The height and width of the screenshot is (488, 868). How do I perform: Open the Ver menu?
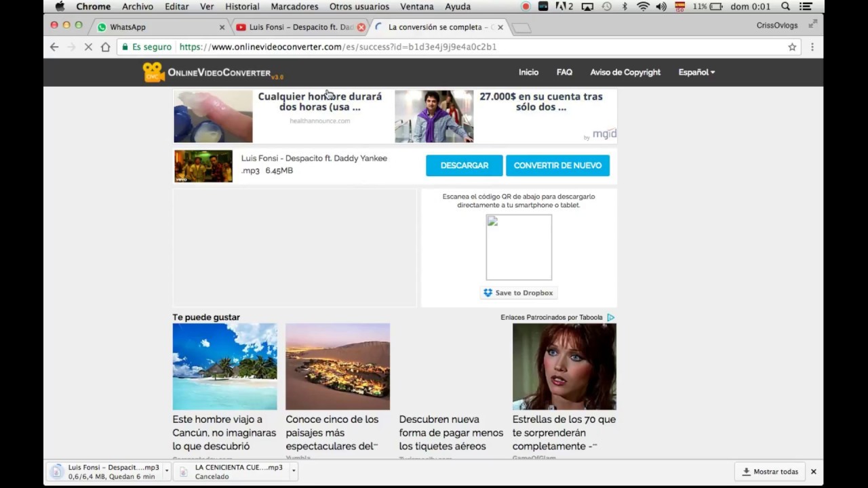click(207, 6)
